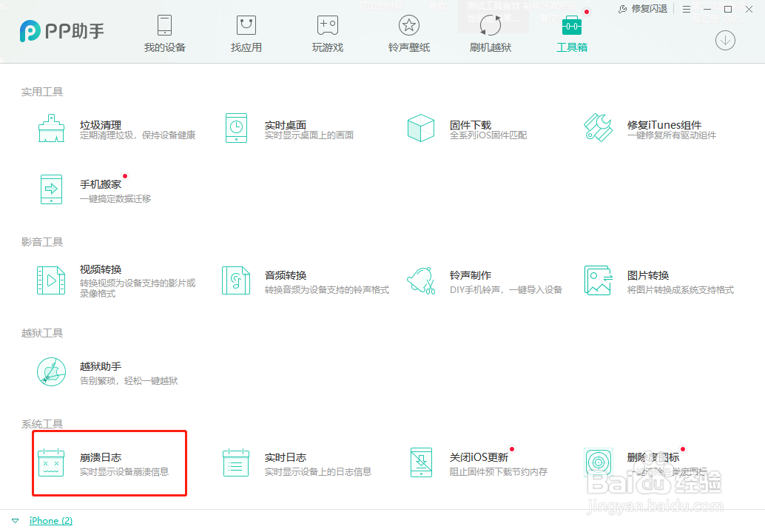Open the 手机搬家 transfer phone icon

point(51,189)
